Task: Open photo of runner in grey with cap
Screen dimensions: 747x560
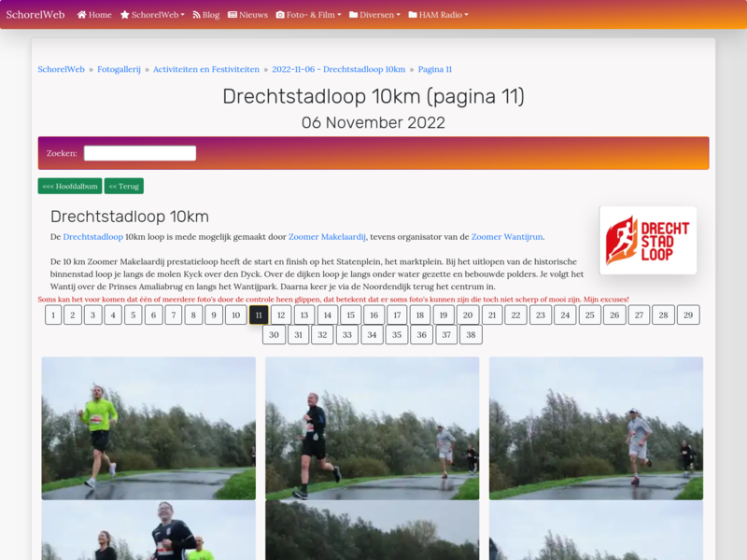Action: point(596,428)
